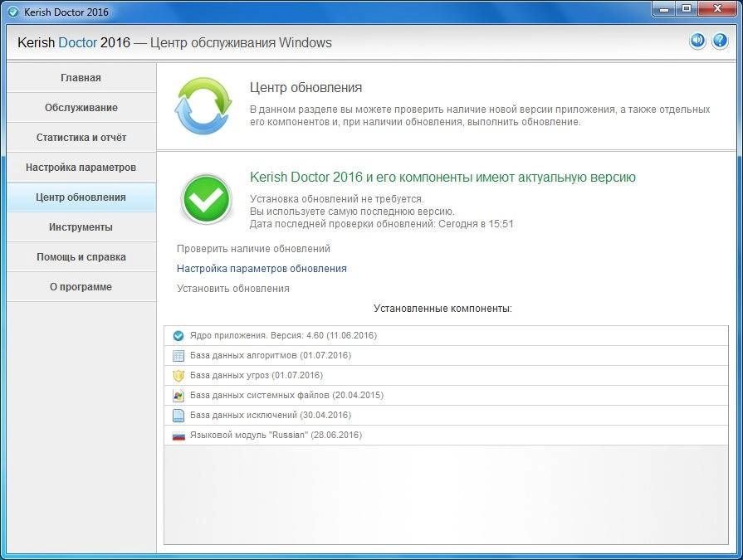Maximize the Kerish Doctor window
Image resolution: width=743 pixels, height=560 pixels.
(686, 9)
